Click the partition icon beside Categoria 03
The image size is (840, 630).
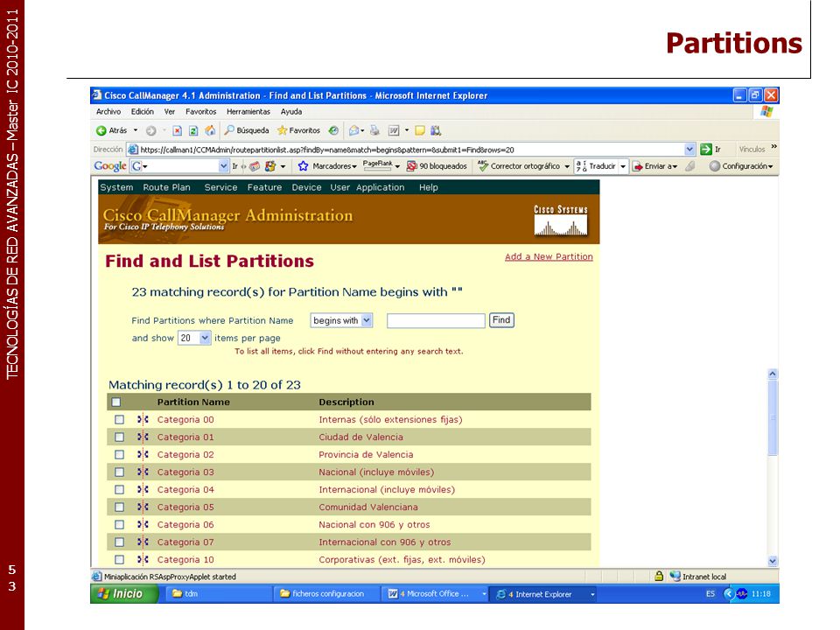pyautogui.click(x=143, y=472)
